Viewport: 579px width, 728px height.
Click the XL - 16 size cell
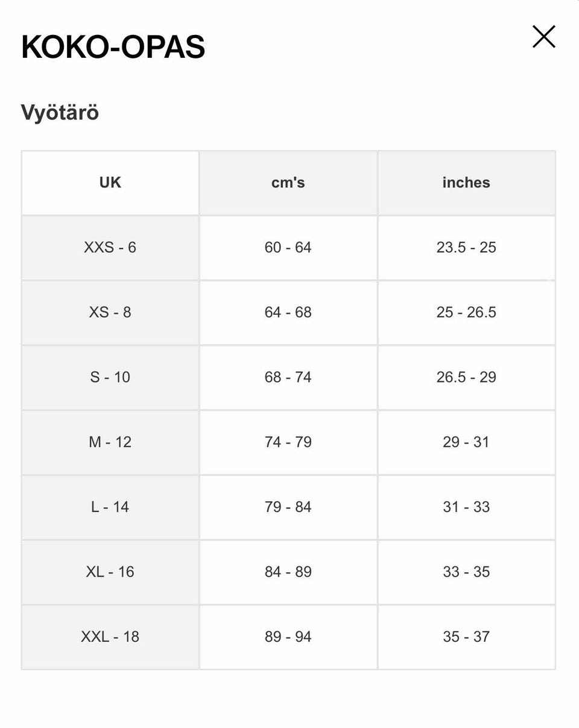[x=110, y=572]
